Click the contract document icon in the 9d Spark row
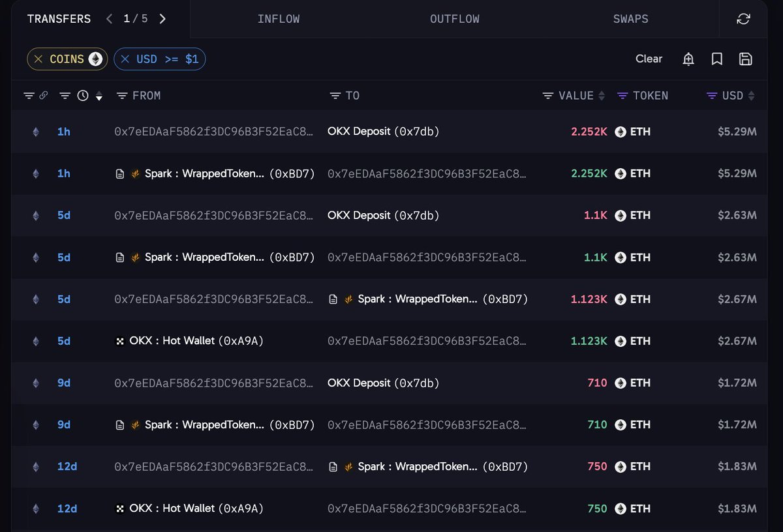 click(120, 425)
